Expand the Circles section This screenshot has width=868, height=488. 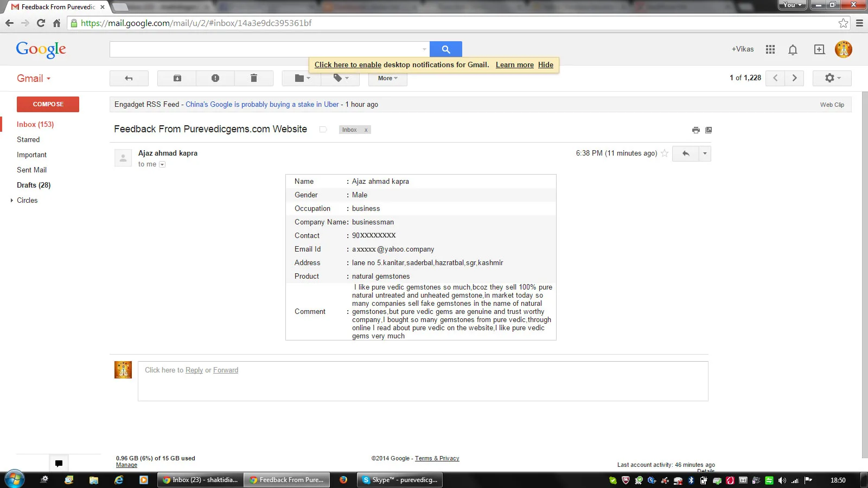pyautogui.click(x=11, y=200)
